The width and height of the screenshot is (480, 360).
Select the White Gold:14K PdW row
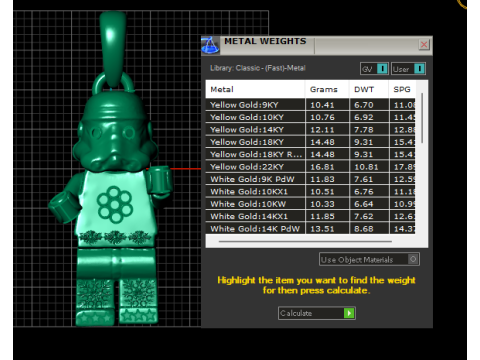[310, 228]
